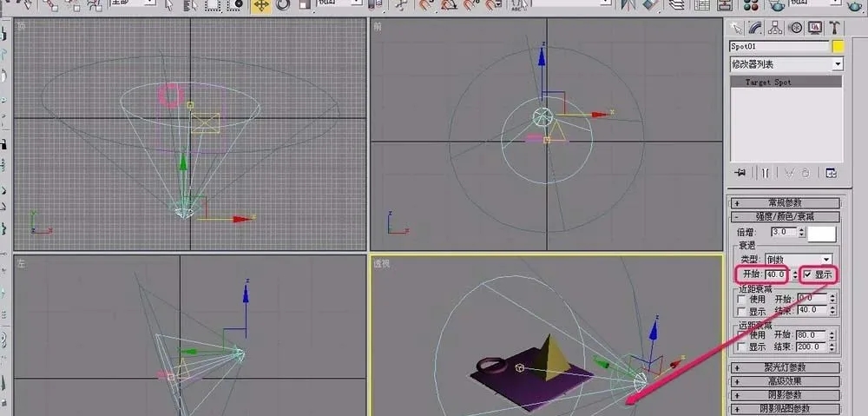
Task: Click the 前 front viewport label
Action: [x=378, y=26]
